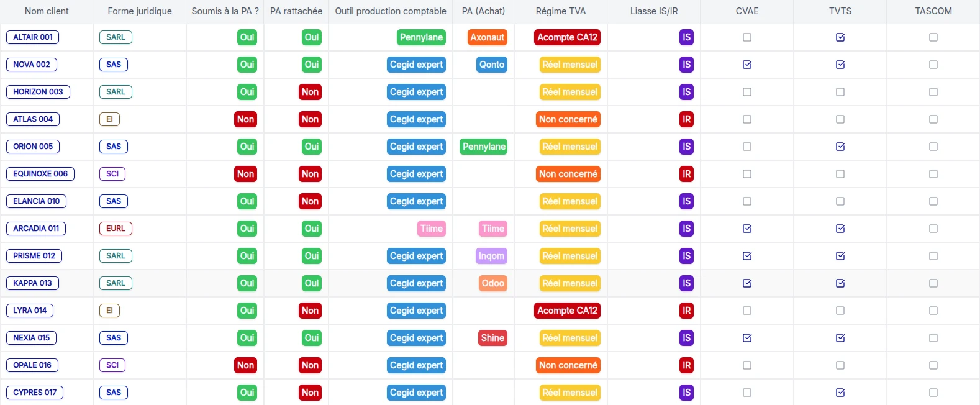This screenshot has width=980, height=405.
Task: Uncheck TVTS checkbox for NOVA 002
Action: tap(840, 65)
